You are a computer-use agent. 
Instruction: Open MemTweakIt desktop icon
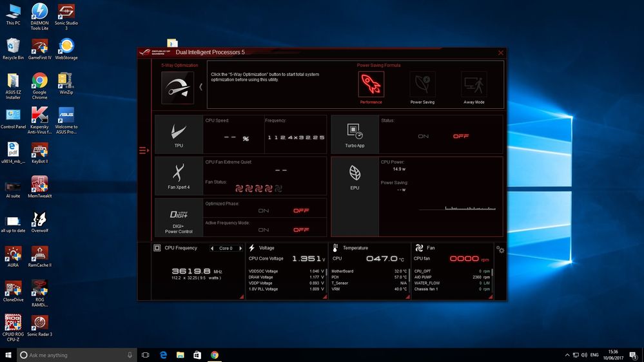(x=39, y=187)
